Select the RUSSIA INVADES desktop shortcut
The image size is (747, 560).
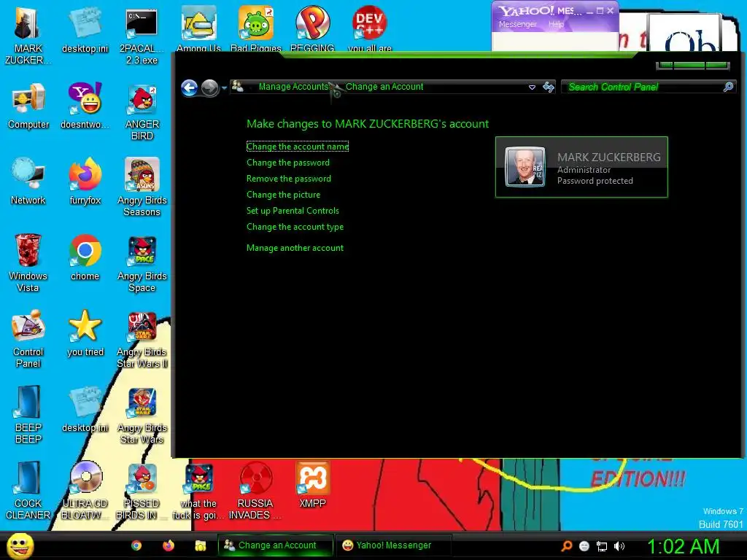(x=255, y=491)
